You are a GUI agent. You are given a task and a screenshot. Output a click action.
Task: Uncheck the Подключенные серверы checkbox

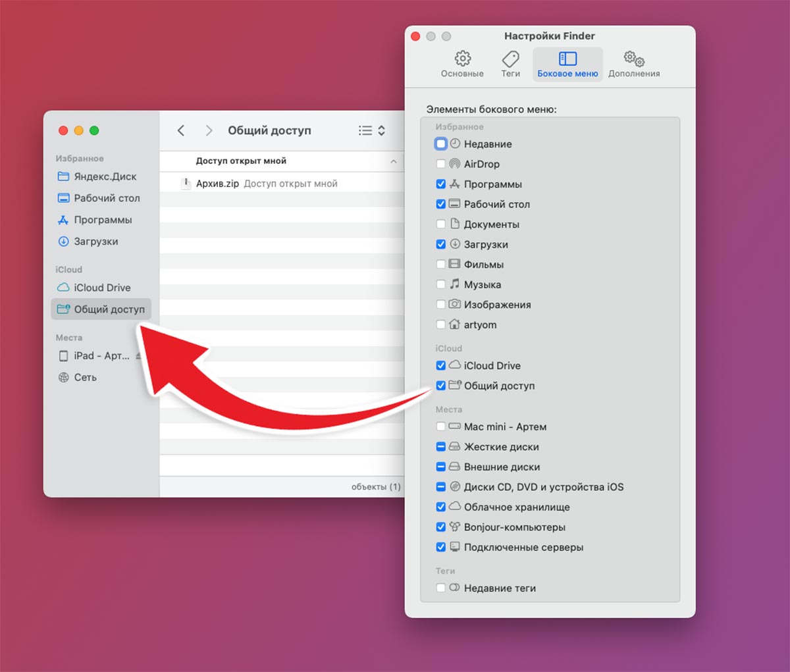[x=441, y=547]
